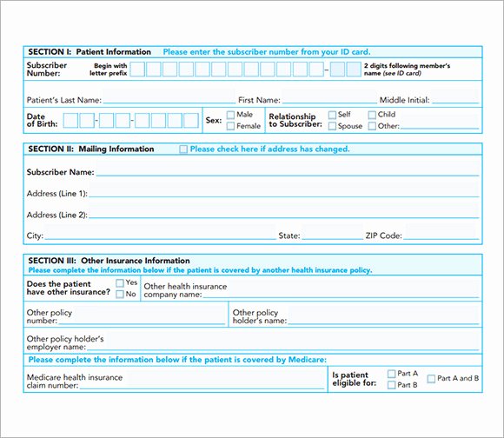Click the Address (Line 2) field

[x=284, y=212]
